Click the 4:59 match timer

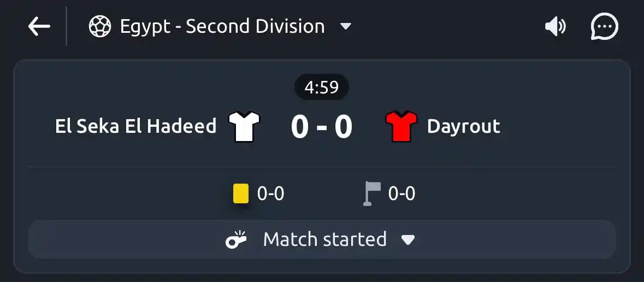(x=322, y=87)
